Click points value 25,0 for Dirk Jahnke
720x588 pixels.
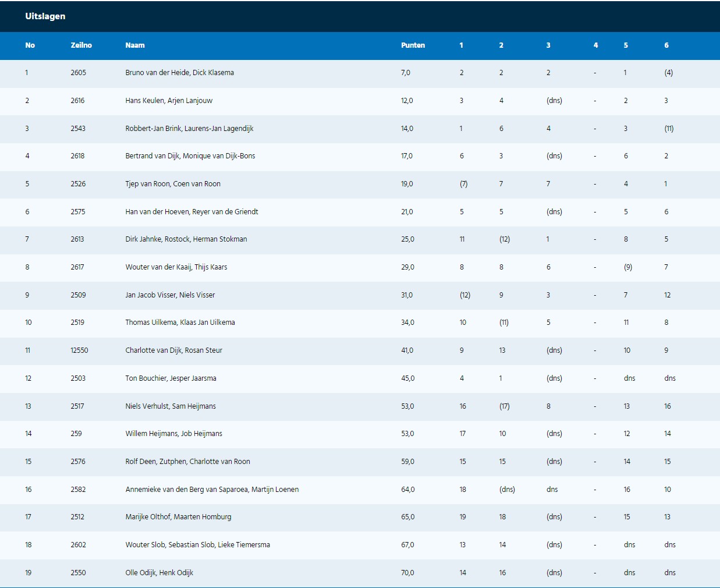point(407,239)
